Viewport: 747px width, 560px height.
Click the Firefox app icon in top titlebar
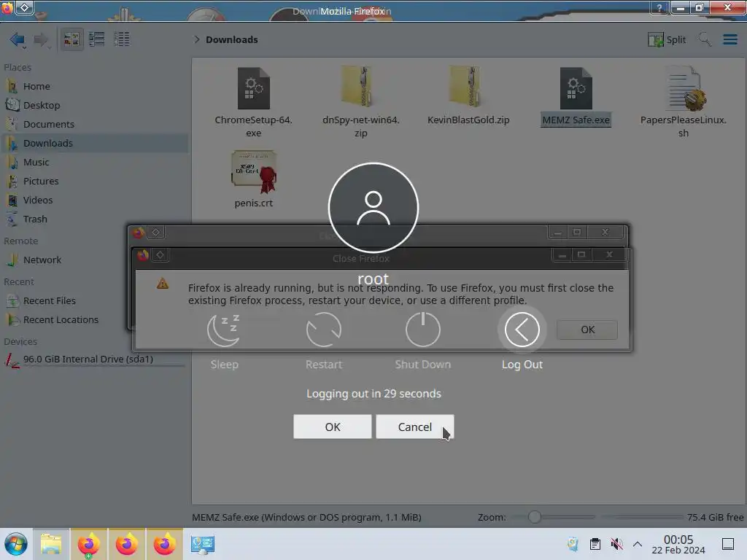tap(7, 7)
